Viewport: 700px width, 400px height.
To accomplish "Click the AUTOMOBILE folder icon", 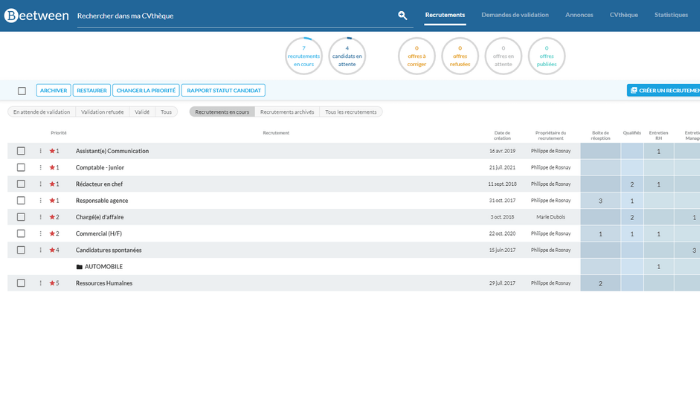I will (80, 267).
